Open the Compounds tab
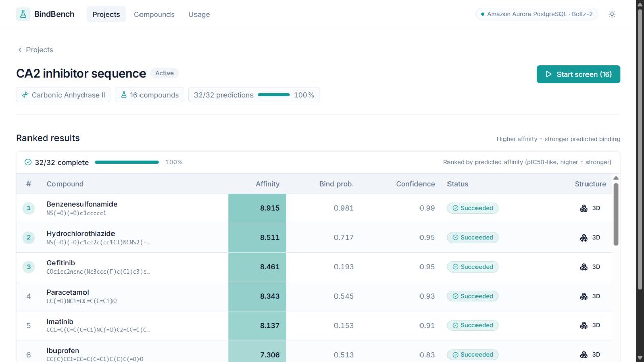The width and height of the screenshot is (644, 362). pos(154,14)
